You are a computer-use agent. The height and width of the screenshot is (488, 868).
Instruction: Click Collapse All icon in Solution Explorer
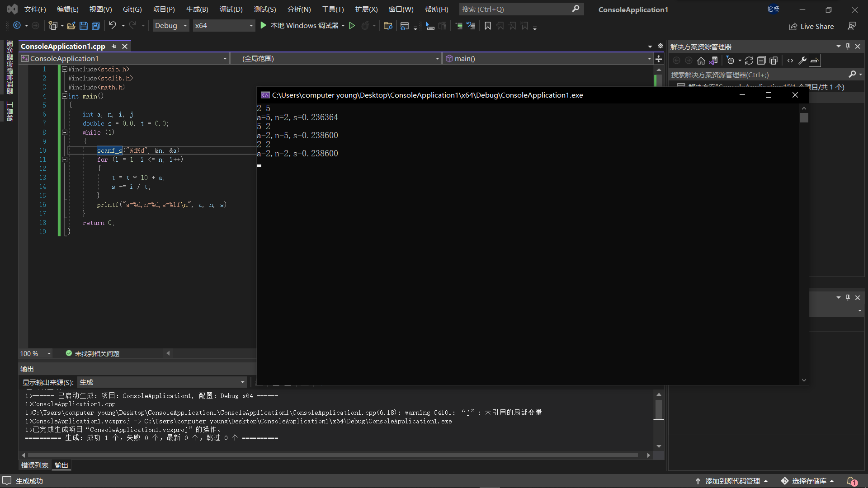point(761,61)
